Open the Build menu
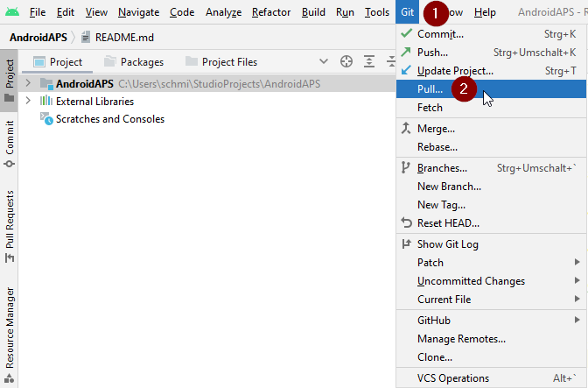The image size is (588, 388). (x=313, y=12)
